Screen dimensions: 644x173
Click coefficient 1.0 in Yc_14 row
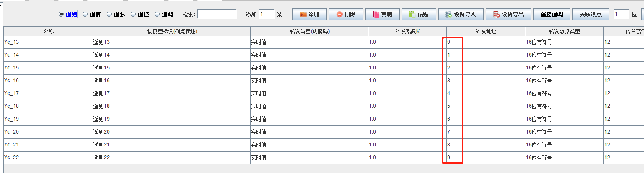tap(407, 55)
